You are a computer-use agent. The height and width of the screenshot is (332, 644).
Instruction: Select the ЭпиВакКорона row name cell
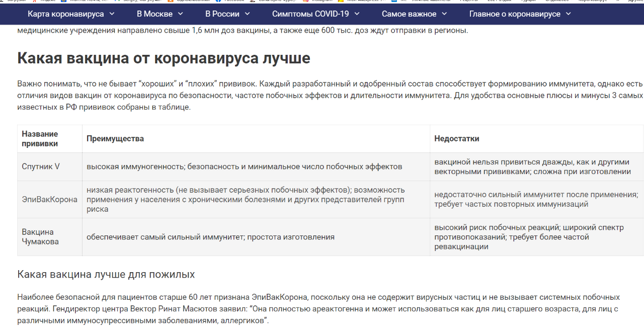pos(49,199)
